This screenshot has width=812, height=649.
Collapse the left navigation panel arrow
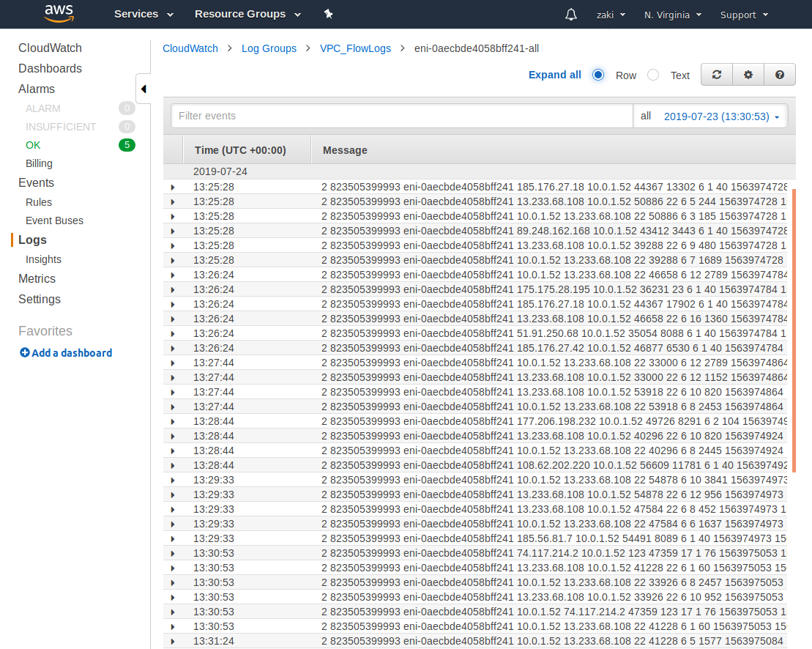tap(144, 89)
